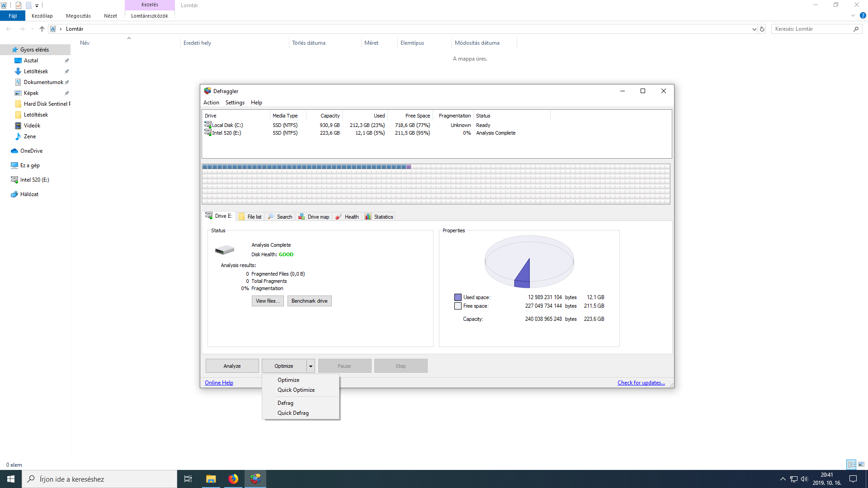Go up one folder level in Explorer
868x488 pixels.
pos(42,29)
